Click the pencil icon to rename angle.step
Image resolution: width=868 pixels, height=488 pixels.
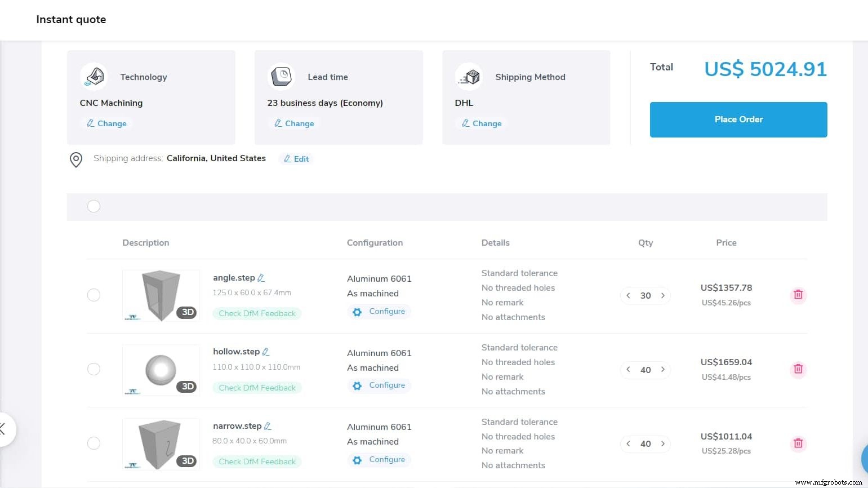pyautogui.click(x=261, y=277)
